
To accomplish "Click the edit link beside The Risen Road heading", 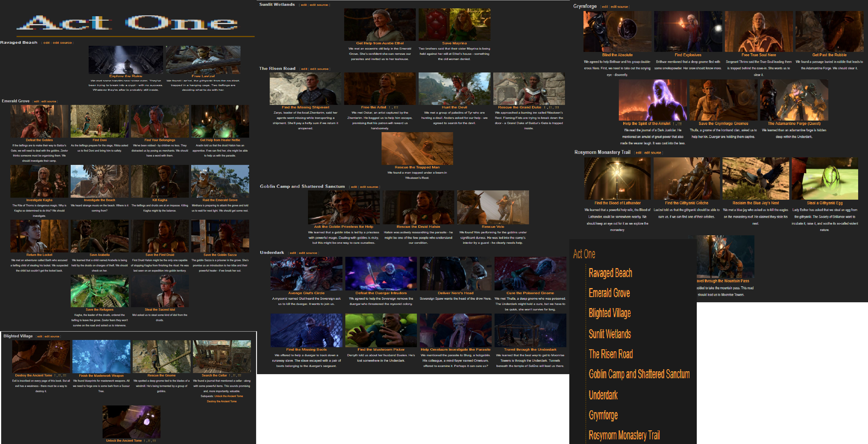I will [x=304, y=69].
